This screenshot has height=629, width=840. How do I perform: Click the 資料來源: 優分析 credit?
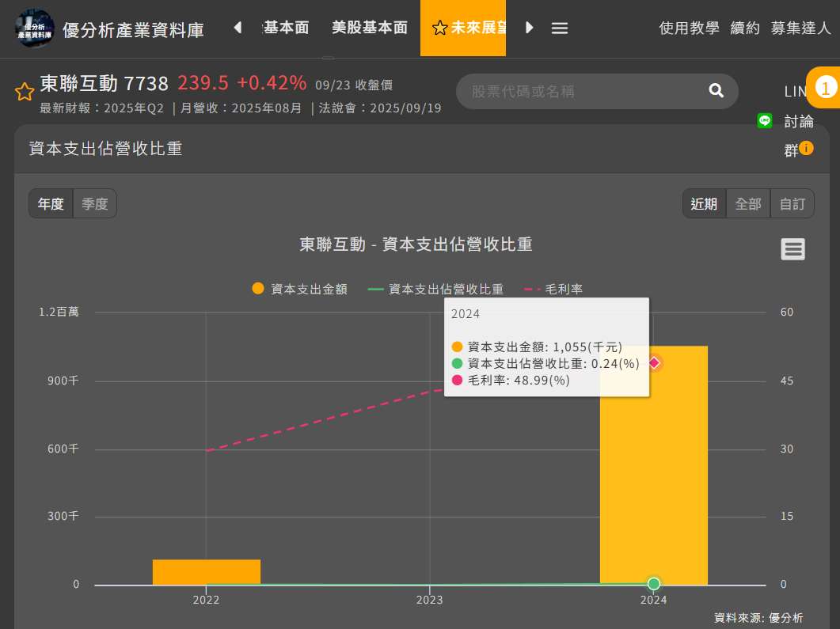[x=758, y=618]
